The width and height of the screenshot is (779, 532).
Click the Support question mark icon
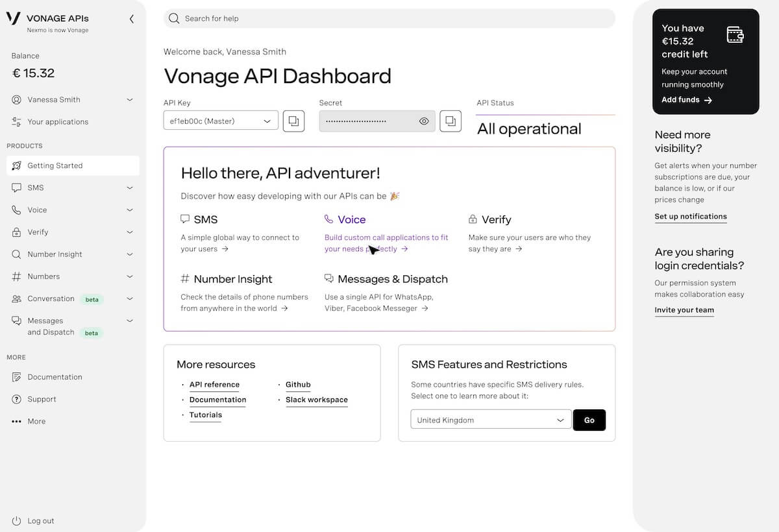pos(16,399)
